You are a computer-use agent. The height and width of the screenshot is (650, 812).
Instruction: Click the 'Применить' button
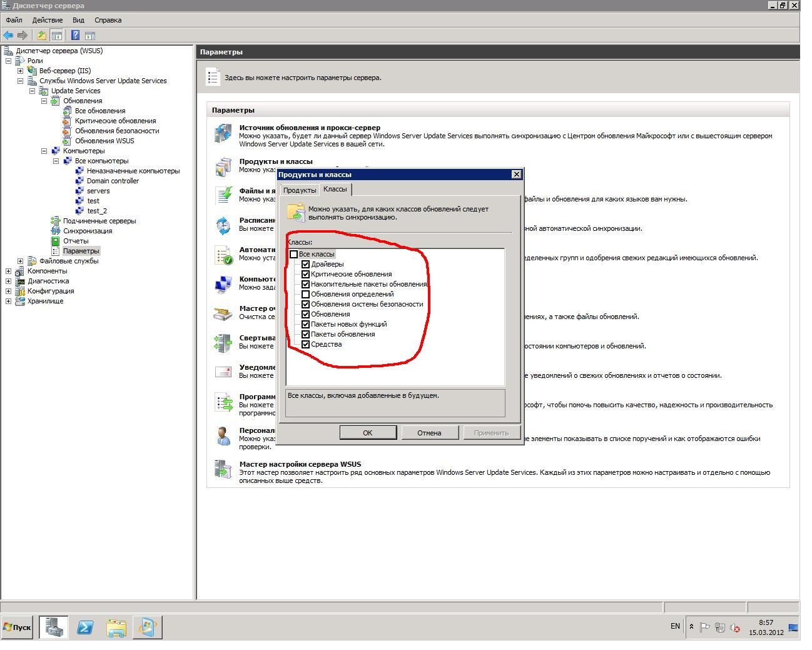[x=491, y=432]
